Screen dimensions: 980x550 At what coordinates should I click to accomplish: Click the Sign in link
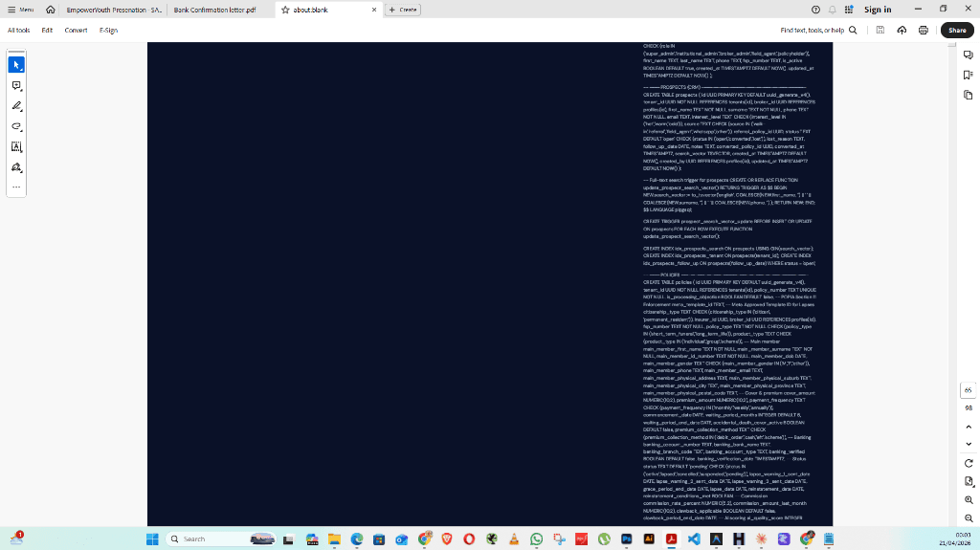tap(878, 10)
